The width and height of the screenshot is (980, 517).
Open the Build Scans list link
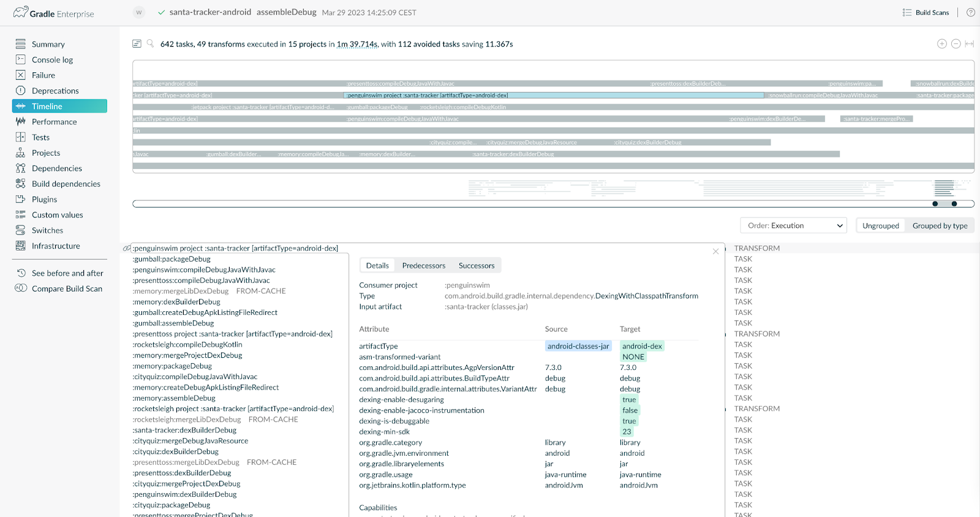click(x=925, y=12)
